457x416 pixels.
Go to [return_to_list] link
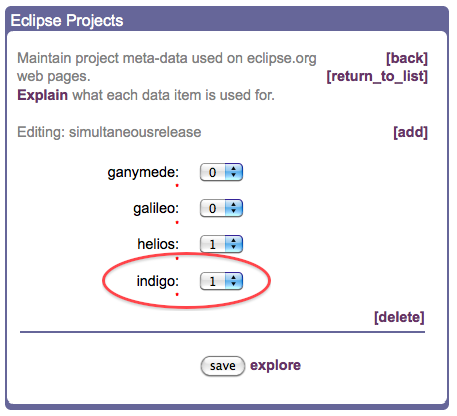pos(377,77)
